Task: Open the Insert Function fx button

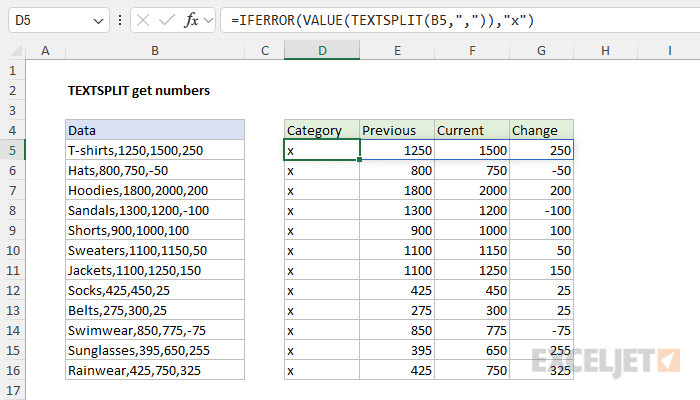Action: click(x=191, y=20)
